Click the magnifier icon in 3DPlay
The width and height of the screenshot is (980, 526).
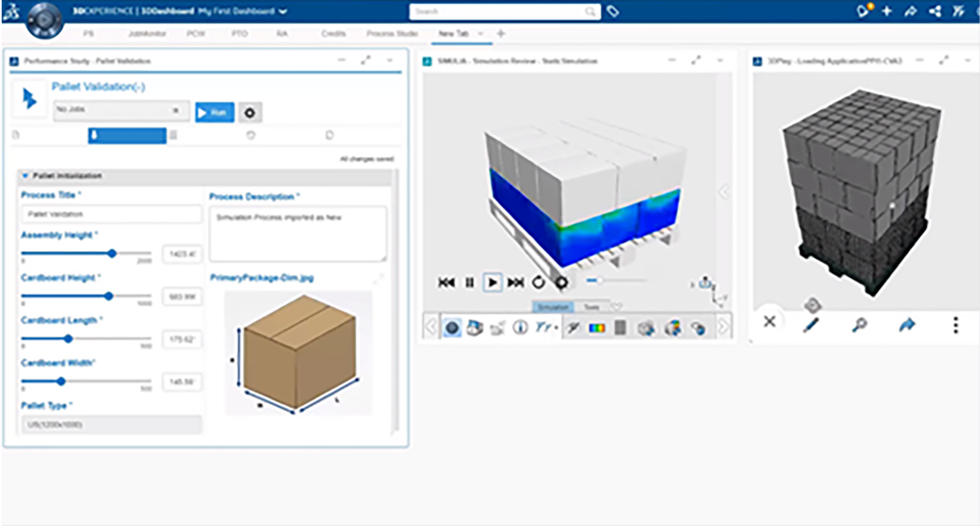click(860, 324)
